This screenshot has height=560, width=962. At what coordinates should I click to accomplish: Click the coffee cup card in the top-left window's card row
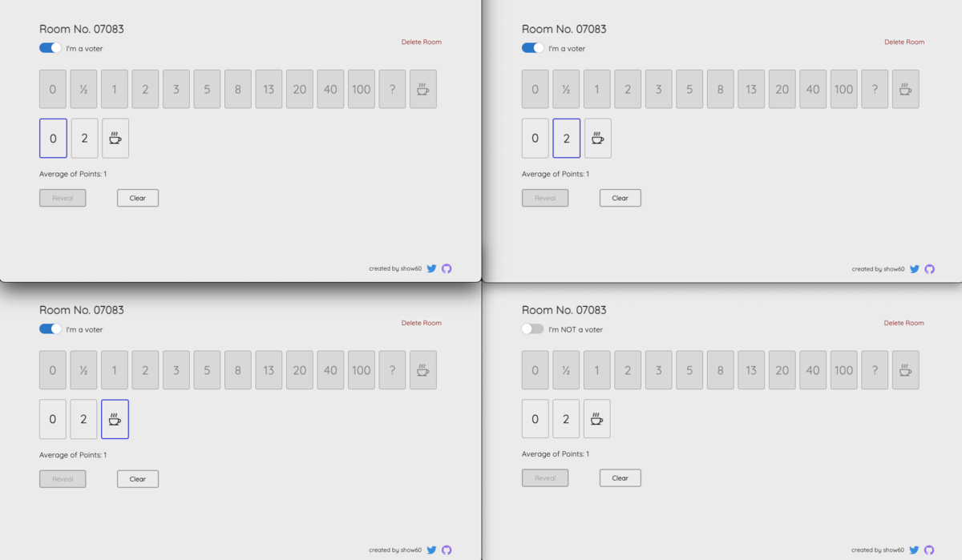tap(423, 89)
